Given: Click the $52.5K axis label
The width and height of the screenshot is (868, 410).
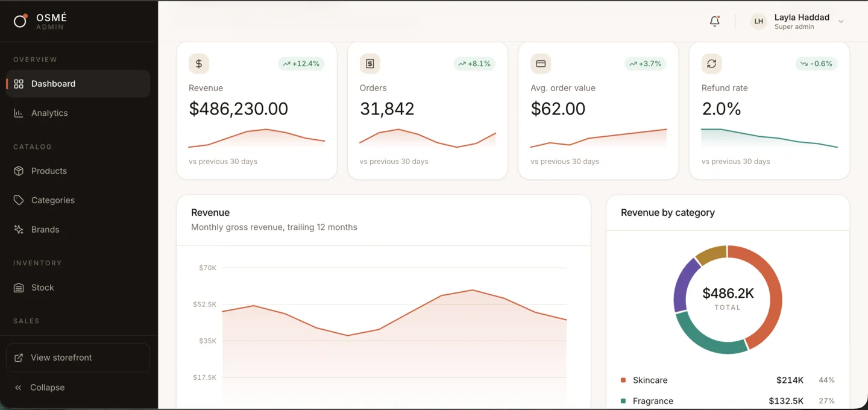Looking at the screenshot, I should point(204,304).
